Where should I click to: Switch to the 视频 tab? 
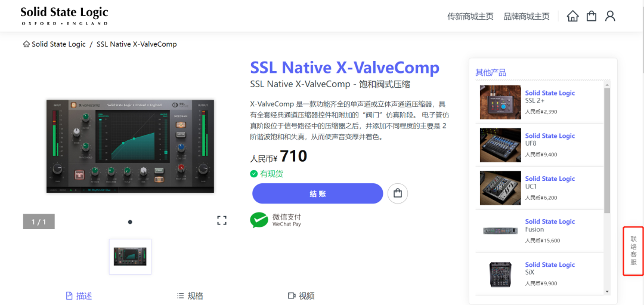301,296
